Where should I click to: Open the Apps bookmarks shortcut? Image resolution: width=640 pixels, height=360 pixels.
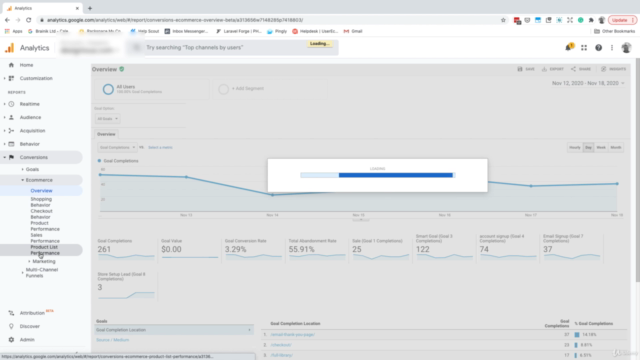pos(13,31)
